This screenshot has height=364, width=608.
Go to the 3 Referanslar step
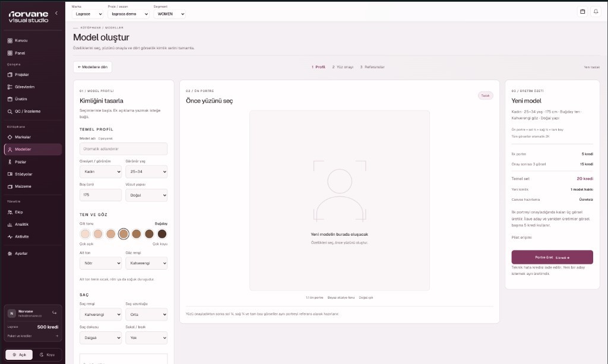coord(372,67)
